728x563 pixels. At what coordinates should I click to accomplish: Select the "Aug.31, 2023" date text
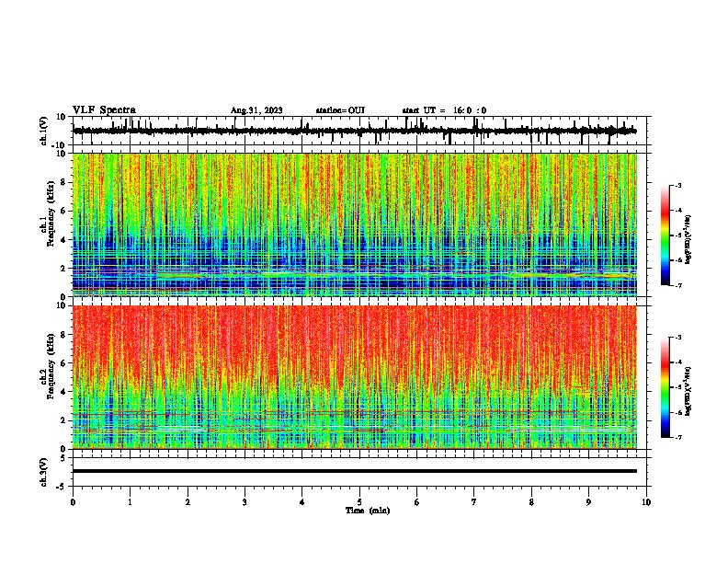[x=256, y=110]
